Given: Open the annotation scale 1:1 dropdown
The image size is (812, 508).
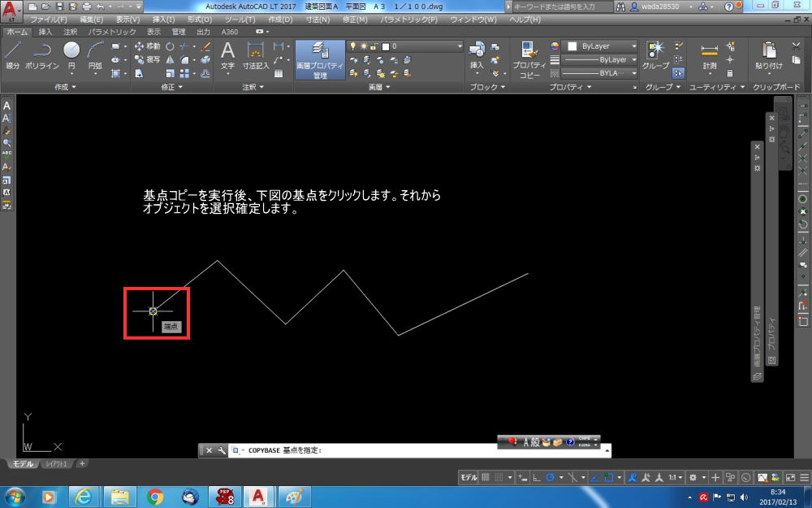Looking at the screenshot, I should click(x=676, y=477).
